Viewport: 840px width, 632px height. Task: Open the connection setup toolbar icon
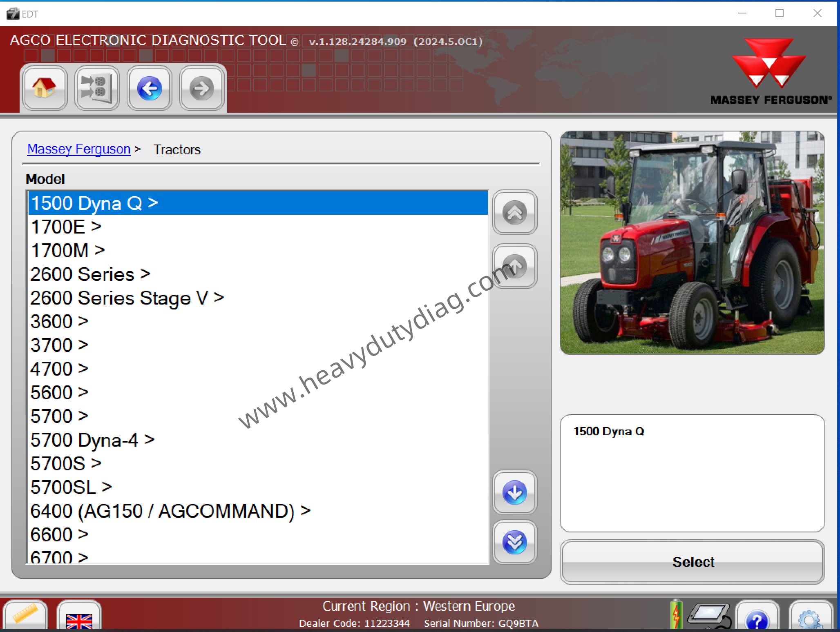97,88
